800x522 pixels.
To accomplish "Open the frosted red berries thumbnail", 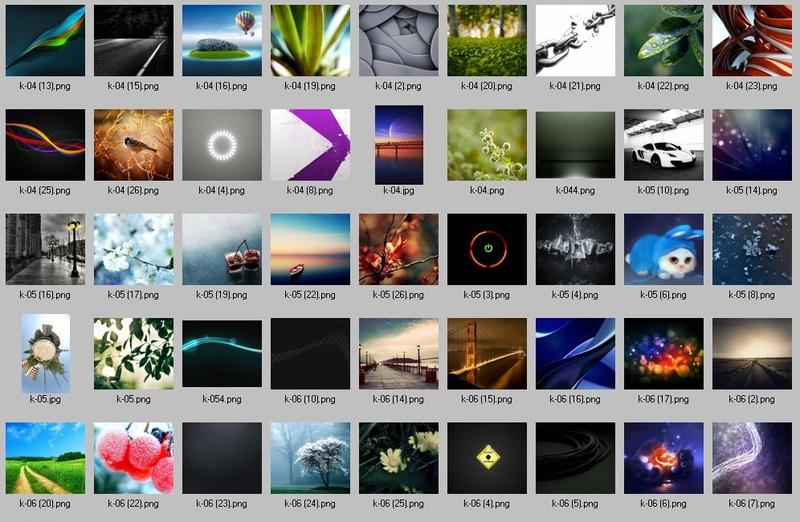I will pyautogui.click(x=134, y=457).
